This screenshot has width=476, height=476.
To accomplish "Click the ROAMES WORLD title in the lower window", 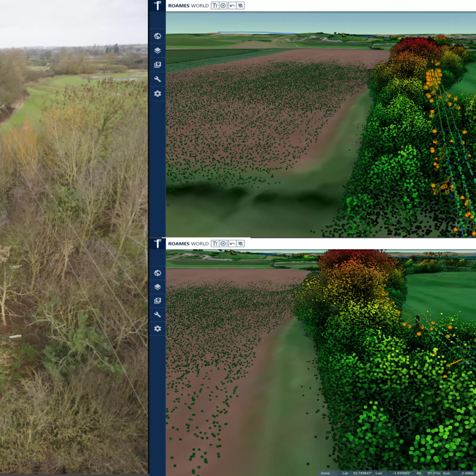I will [x=189, y=244].
